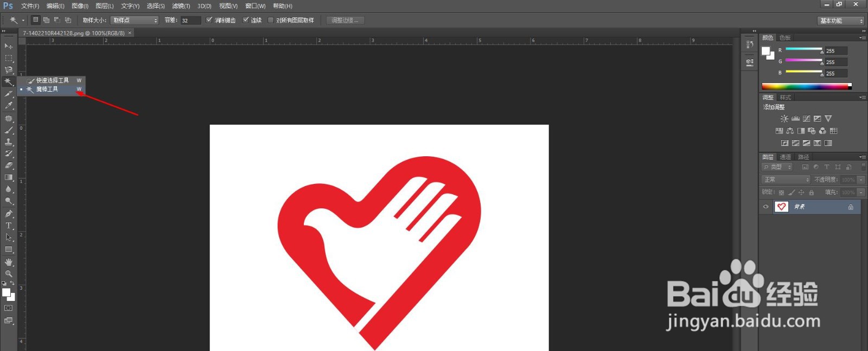Add Black & White adjustment
The image size is (868, 351).
[x=801, y=131]
